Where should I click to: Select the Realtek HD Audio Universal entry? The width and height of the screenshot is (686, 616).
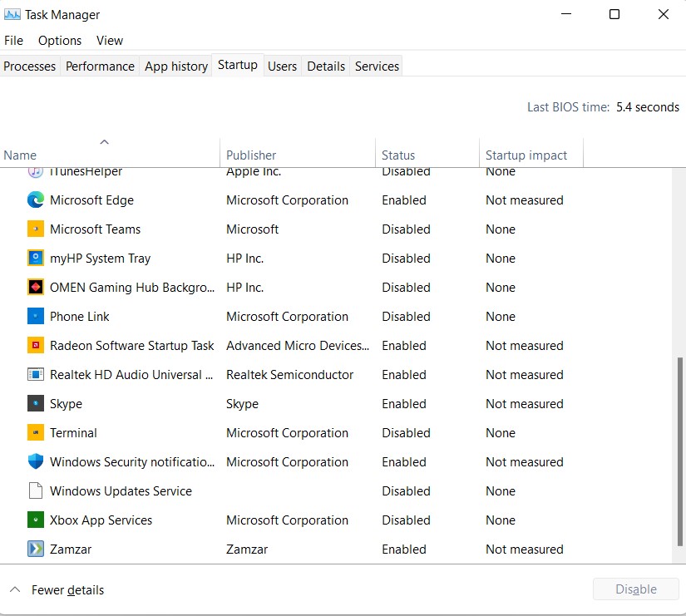click(131, 374)
